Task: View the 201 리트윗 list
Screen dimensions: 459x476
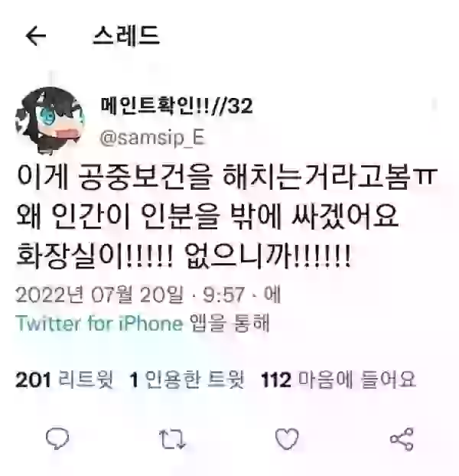Action: 64,380
